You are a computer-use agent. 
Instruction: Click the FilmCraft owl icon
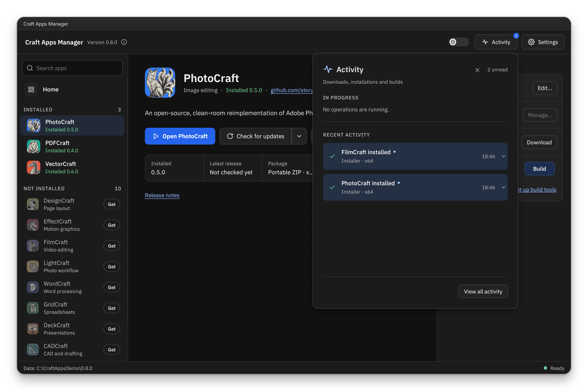pyautogui.click(x=33, y=246)
